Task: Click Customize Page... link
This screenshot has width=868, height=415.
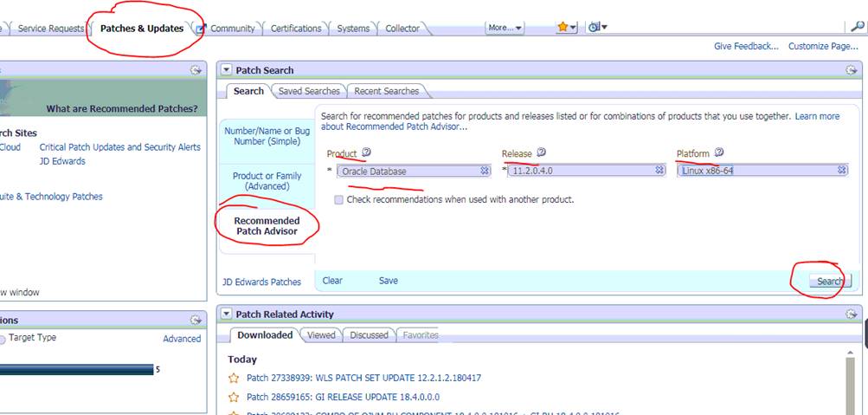Action: 823,46
